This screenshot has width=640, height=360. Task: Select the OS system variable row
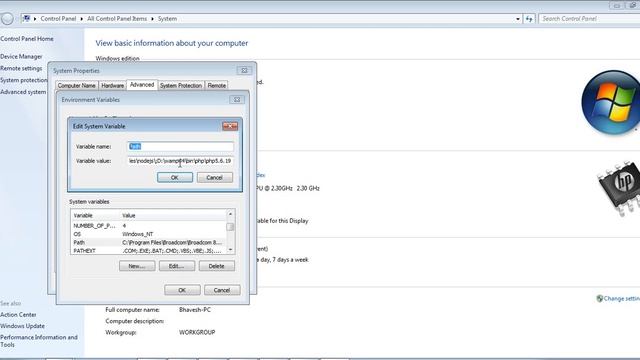point(149,234)
